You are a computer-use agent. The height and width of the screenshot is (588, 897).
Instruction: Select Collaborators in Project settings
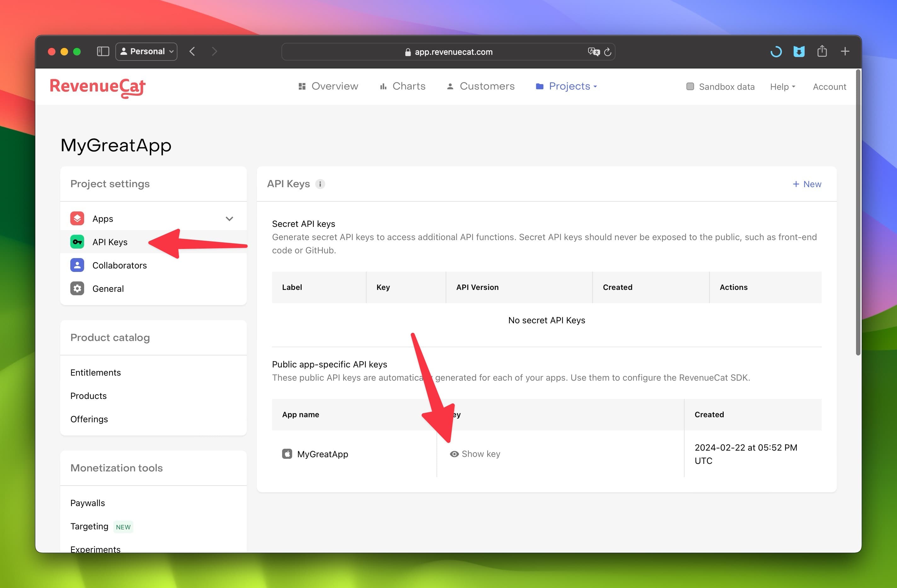tap(153, 265)
